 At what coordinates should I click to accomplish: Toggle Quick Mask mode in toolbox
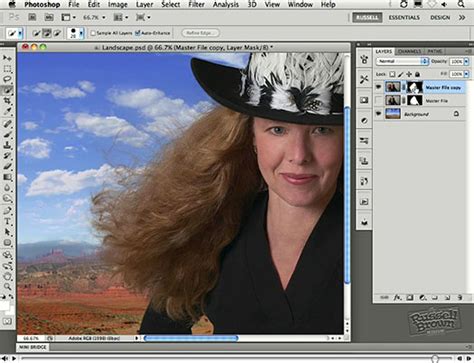pos(7,321)
